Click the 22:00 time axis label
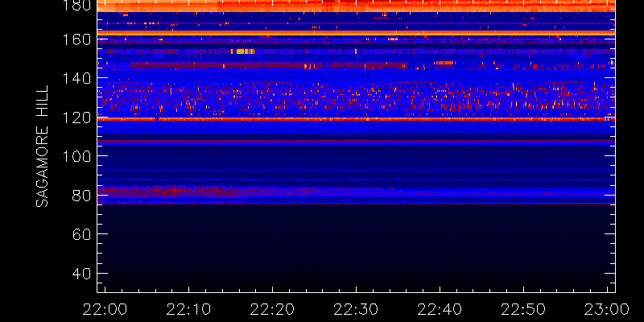This screenshot has width=644, height=322. [x=105, y=310]
